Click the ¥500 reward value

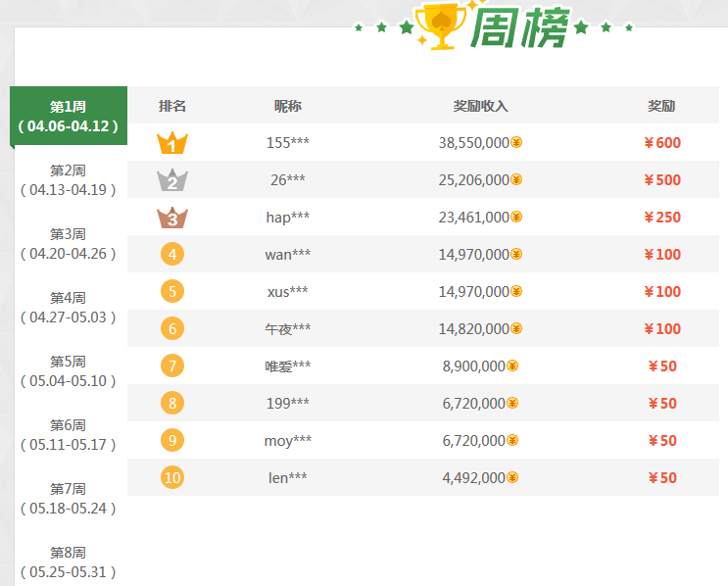pos(662,179)
